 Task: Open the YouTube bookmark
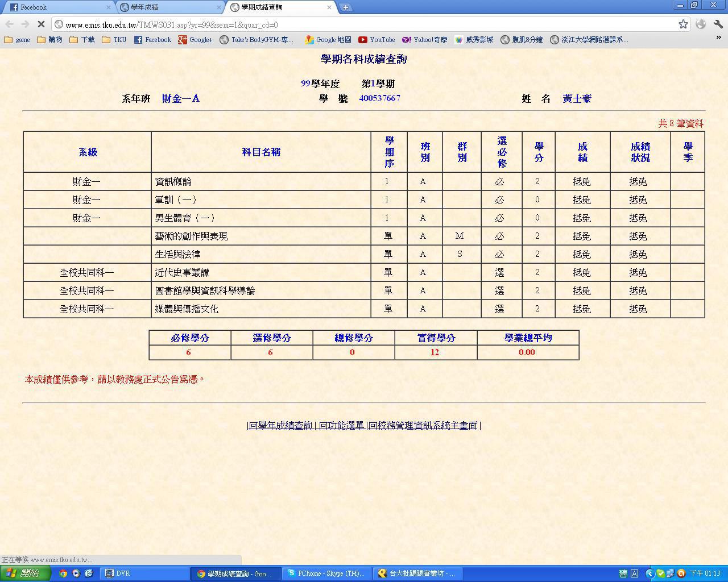pos(377,40)
